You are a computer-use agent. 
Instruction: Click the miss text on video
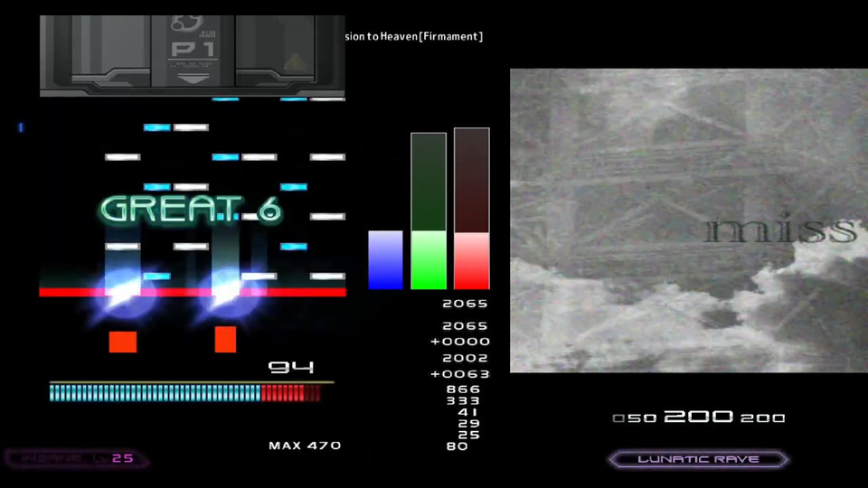click(x=781, y=229)
